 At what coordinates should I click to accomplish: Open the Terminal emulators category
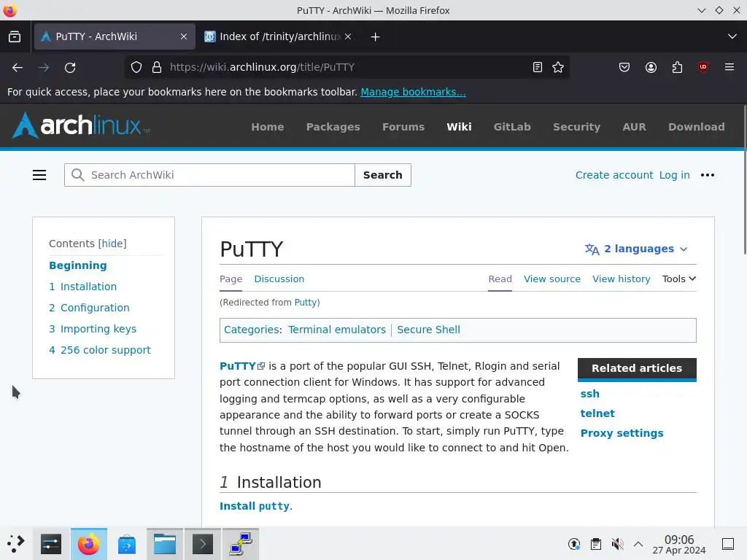click(x=337, y=330)
